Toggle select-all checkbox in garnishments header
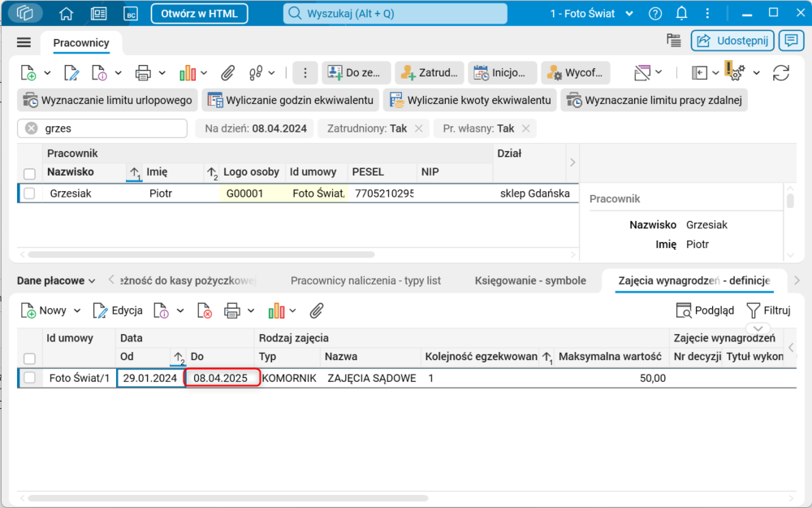Image resolution: width=812 pixels, height=508 pixels. coord(29,358)
